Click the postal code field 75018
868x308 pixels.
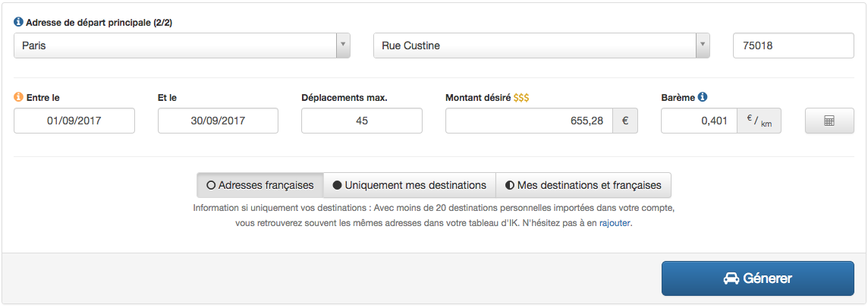pyautogui.click(x=793, y=46)
